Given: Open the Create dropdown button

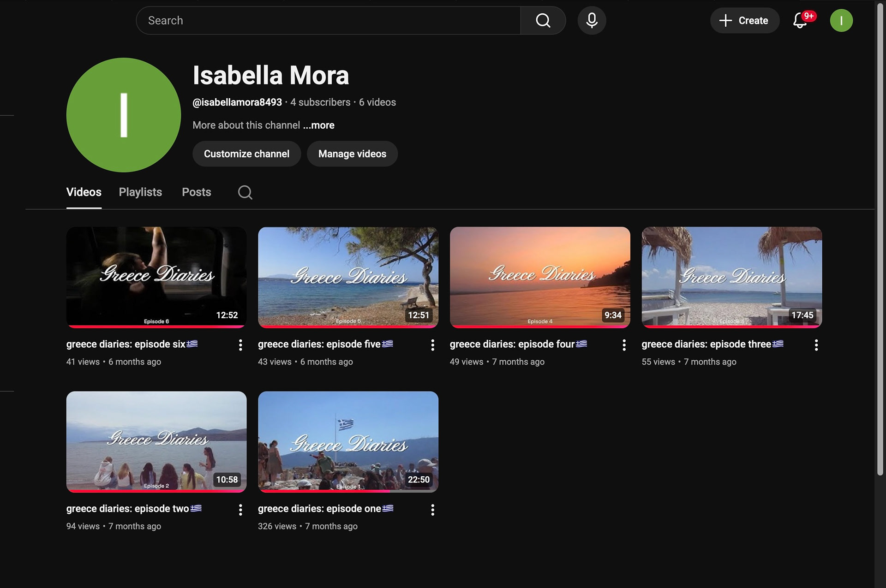Looking at the screenshot, I should tap(744, 20).
